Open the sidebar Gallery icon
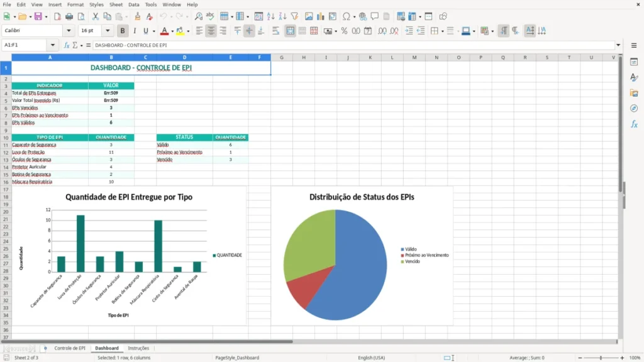The image size is (644, 362). (x=634, y=93)
